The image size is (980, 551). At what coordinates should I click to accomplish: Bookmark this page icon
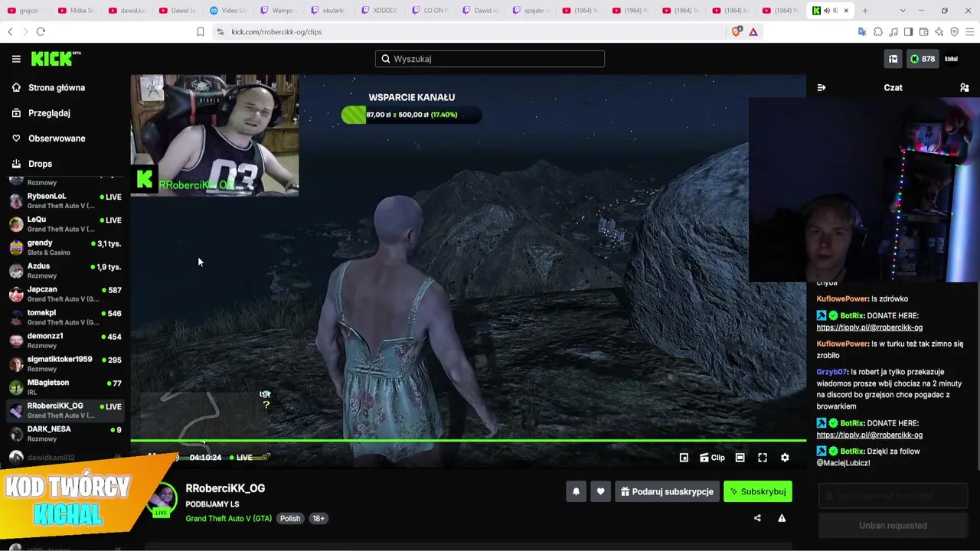click(201, 31)
